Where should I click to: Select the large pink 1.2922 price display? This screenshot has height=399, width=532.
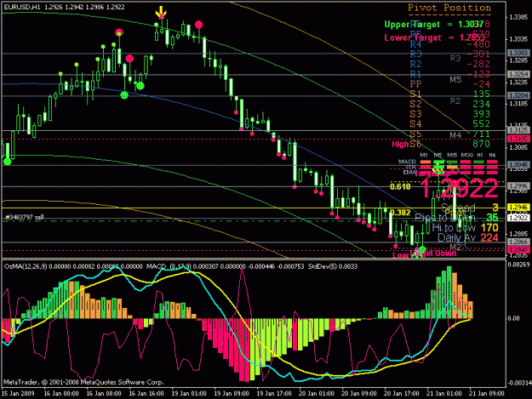(459, 189)
